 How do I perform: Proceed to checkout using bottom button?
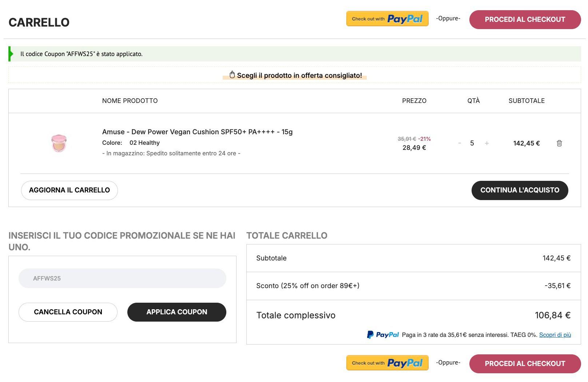tap(525, 364)
